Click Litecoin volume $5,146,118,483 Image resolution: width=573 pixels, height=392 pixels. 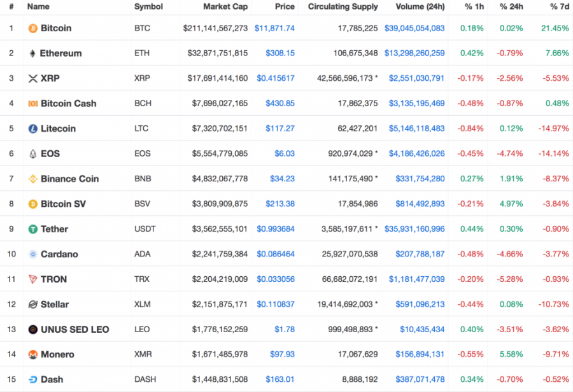[416, 129]
